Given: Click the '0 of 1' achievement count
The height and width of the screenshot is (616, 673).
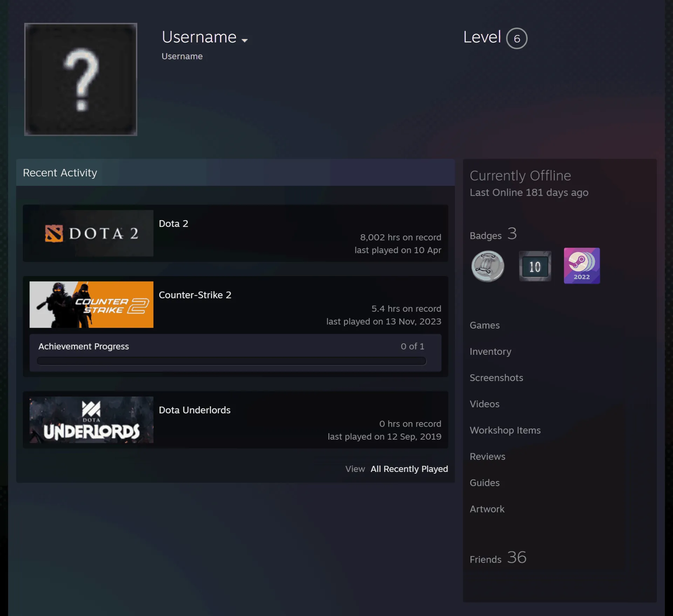Looking at the screenshot, I should 413,346.
